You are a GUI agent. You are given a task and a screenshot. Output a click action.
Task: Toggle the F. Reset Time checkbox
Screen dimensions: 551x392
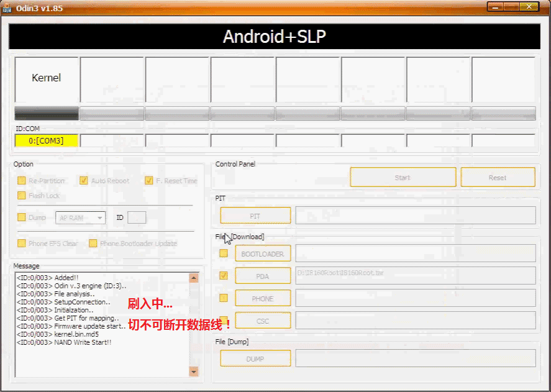149,181
